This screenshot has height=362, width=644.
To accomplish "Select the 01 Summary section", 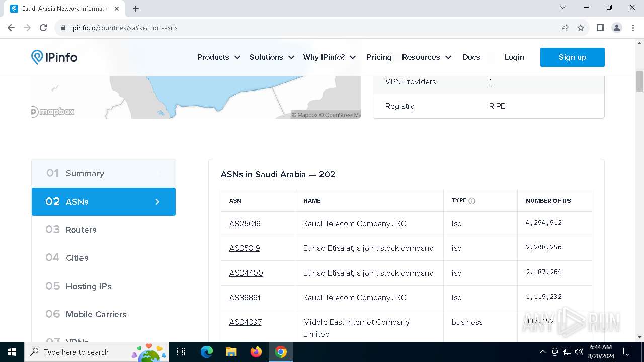I will point(104,173).
